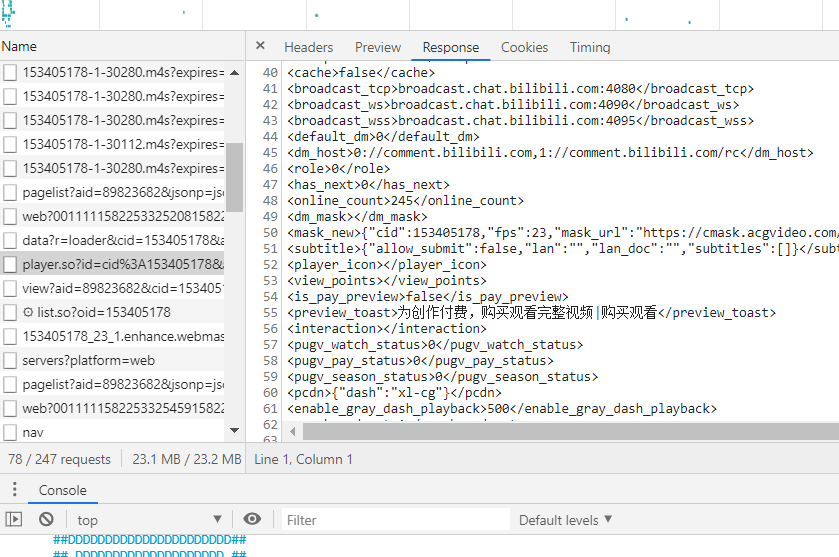The height and width of the screenshot is (557, 839).
Task: Toggle the checkbox beside view?aid request
Action: point(10,288)
